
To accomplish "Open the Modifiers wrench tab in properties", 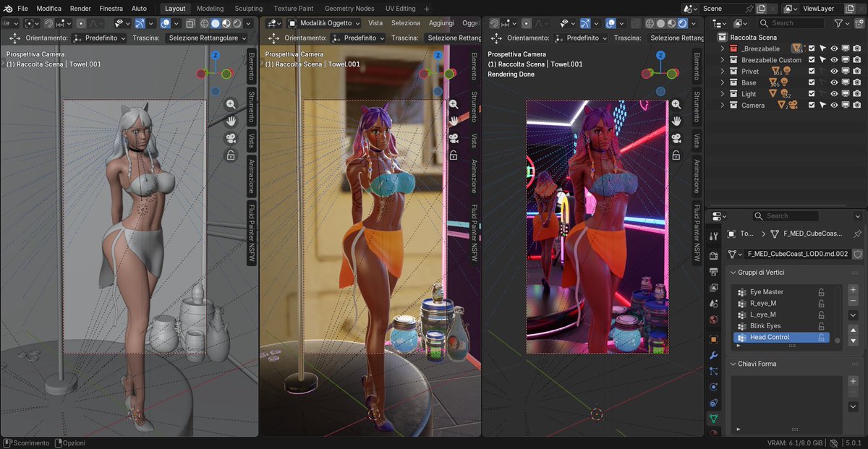I will tap(713, 356).
